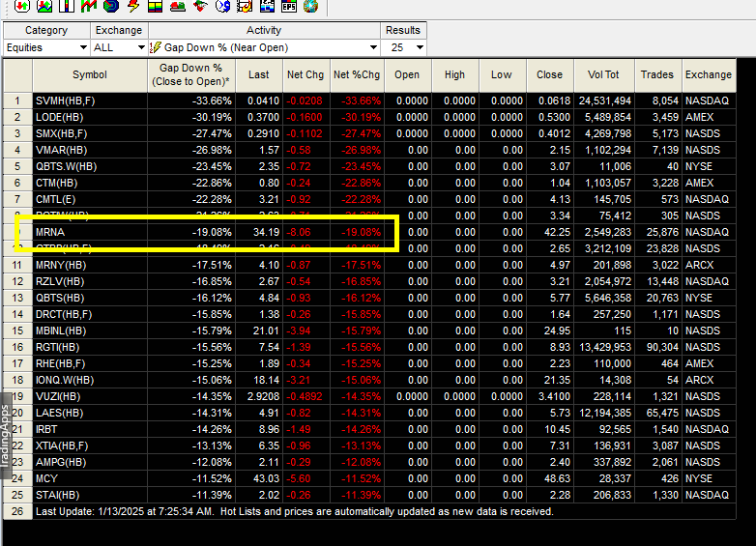Select the IONQ.W(HB) symbol
This screenshot has height=546, width=756.
point(65,380)
